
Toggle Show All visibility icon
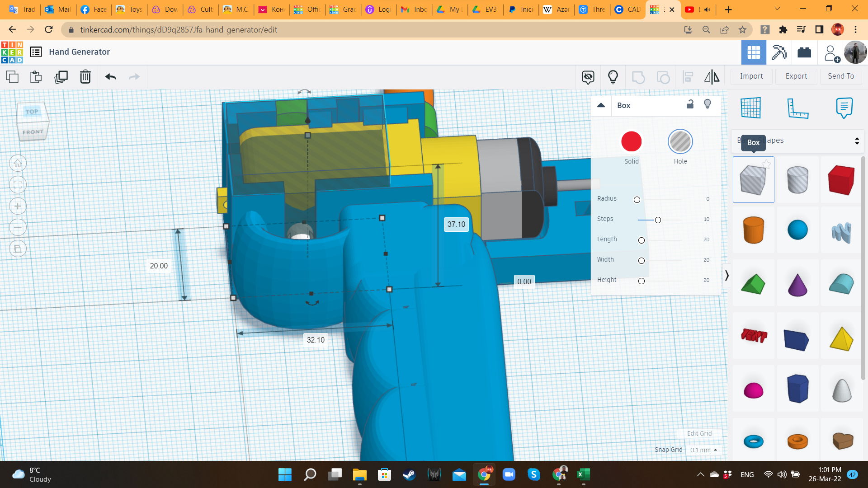613,77
